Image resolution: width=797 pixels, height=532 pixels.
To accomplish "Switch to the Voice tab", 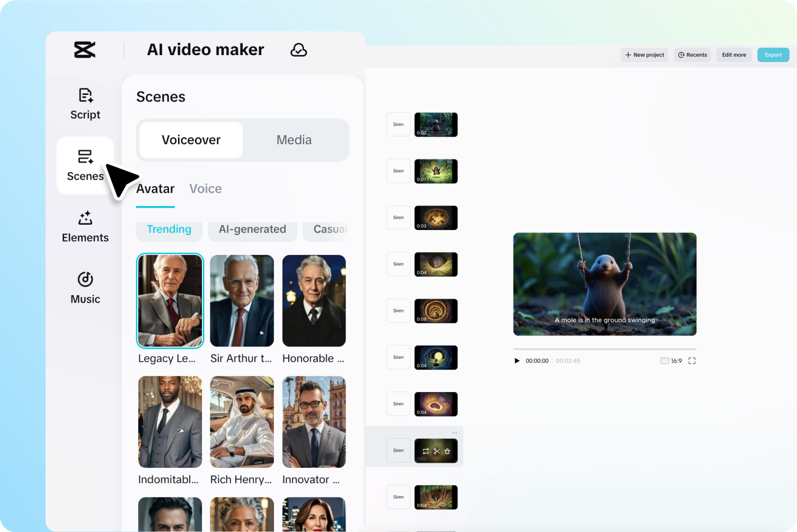I will coord(206,189).
